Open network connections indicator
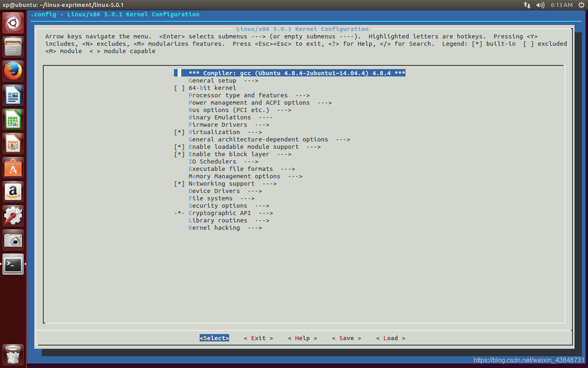 click(527, 5)
